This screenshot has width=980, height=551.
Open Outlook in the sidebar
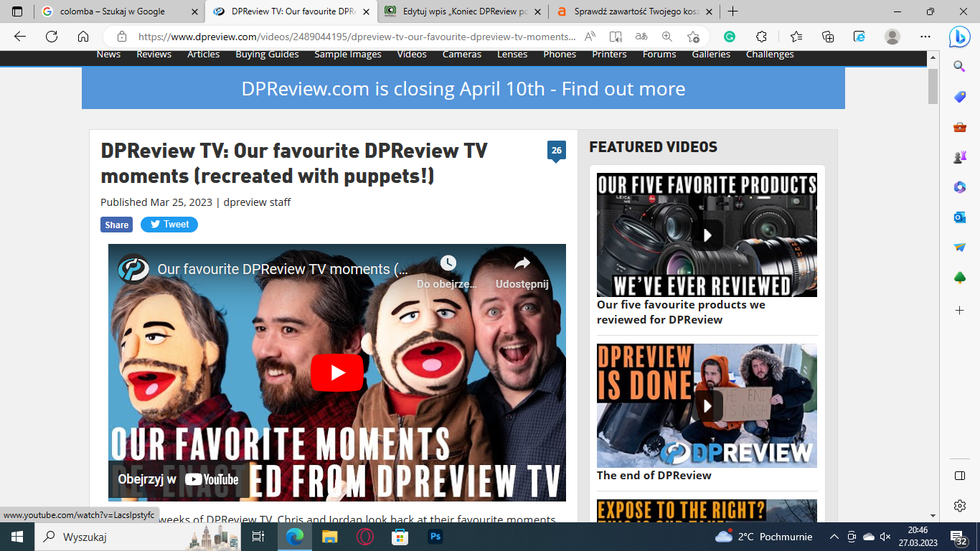[959, 217]
